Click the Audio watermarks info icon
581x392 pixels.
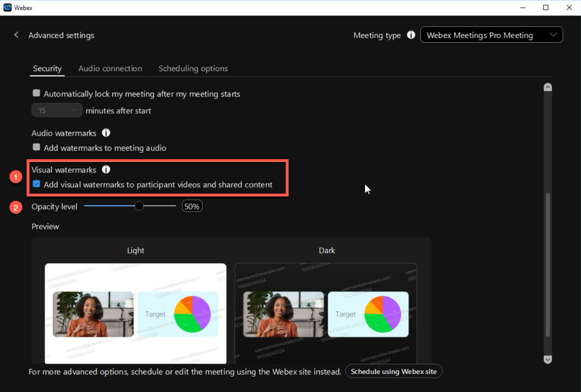106,133
